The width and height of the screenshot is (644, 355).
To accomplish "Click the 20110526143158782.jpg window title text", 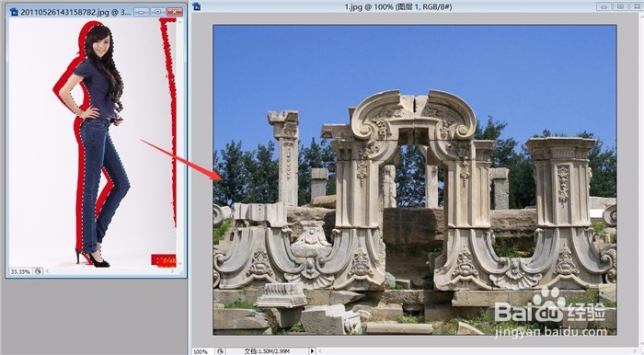I will tap(75, 12).
